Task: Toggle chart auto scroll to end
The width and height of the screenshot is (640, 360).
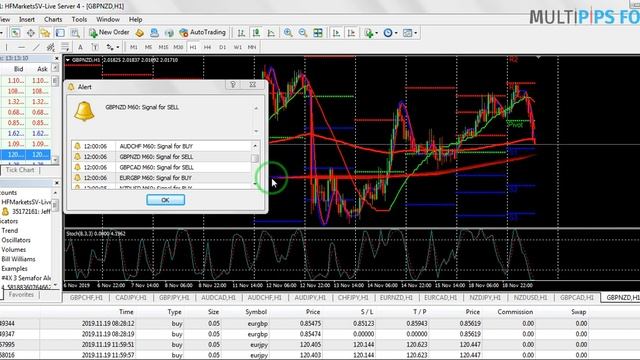Action: [x=336, y=33]
